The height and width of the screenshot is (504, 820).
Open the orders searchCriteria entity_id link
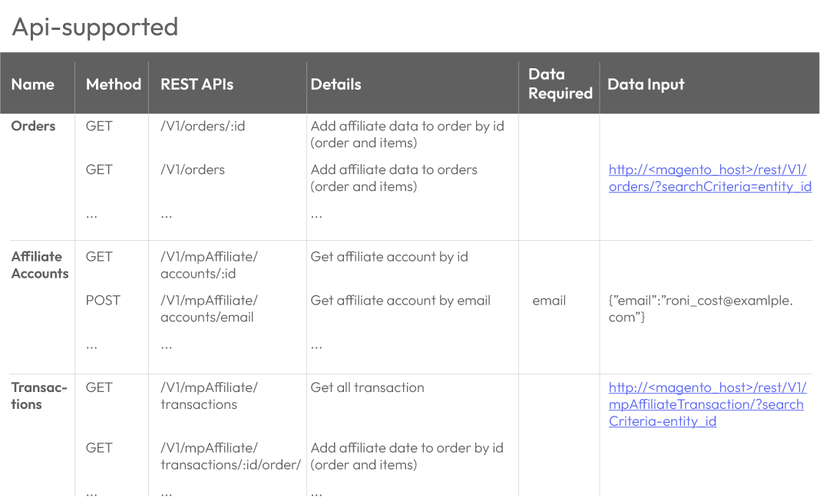pyautogui.click(x=709, y=178)
